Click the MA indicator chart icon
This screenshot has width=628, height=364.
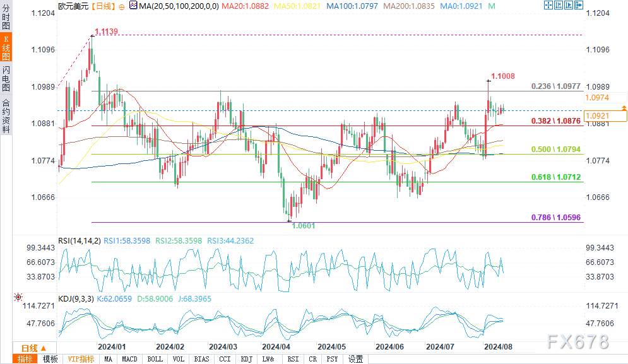point(131,5)
